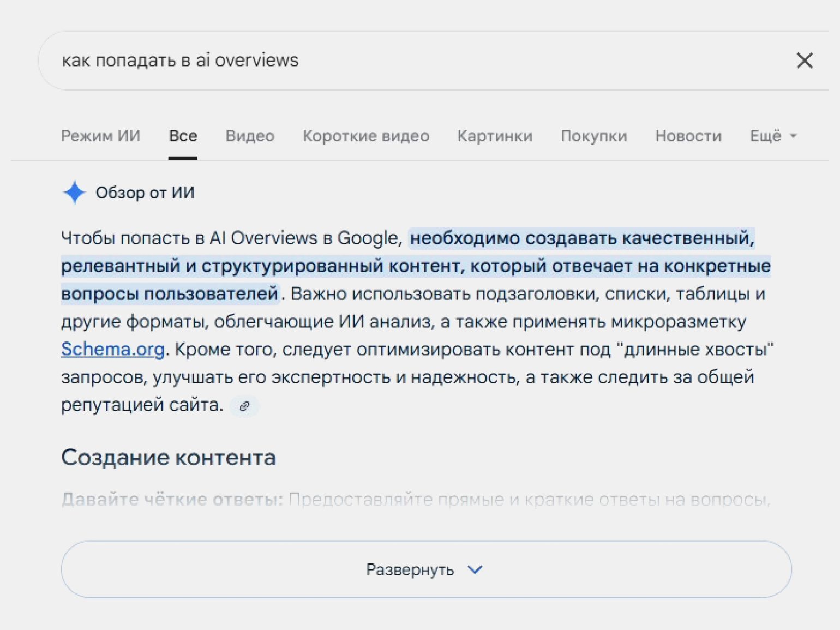
Task: Go to the Короткие видео tab
Action: click(365, 136)
